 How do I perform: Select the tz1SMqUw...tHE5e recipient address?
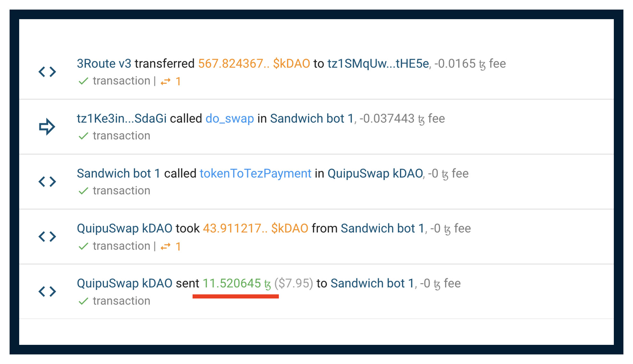click(x=377, y=64)
